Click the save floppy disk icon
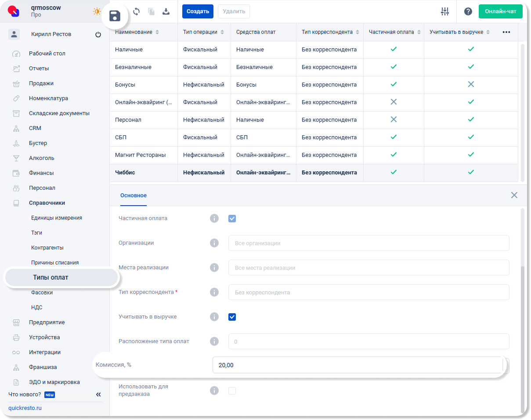 point(115,16)
